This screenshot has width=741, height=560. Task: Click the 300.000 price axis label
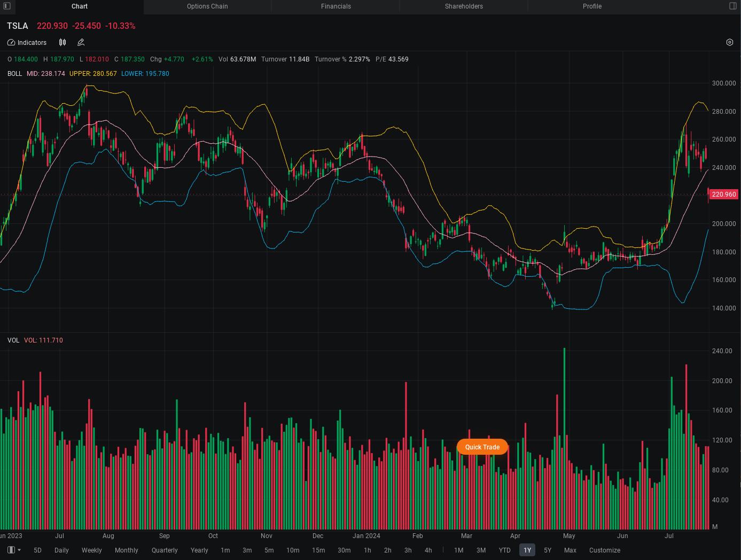[x=724, y=83]
